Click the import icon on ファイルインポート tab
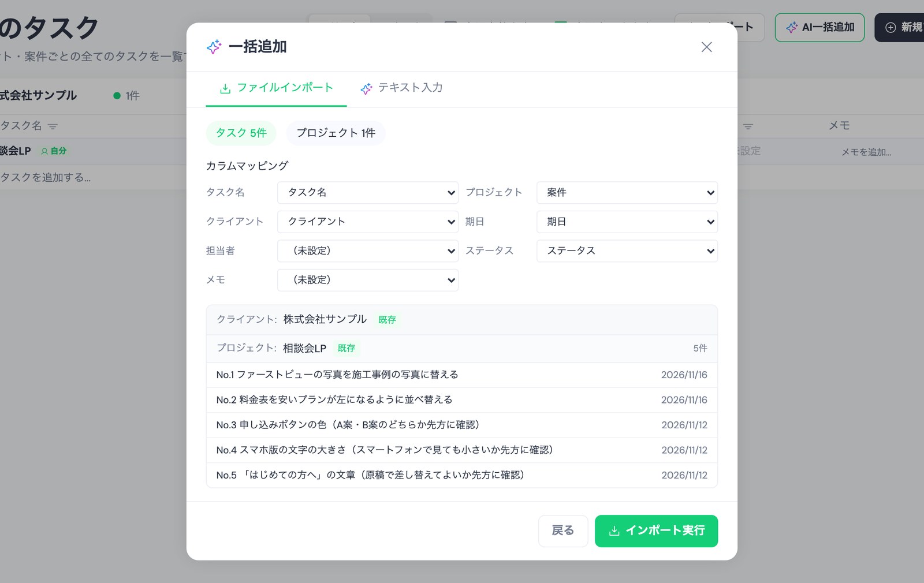Image resolution: width=924 pixels, height=583 pixels. [225, 88]
